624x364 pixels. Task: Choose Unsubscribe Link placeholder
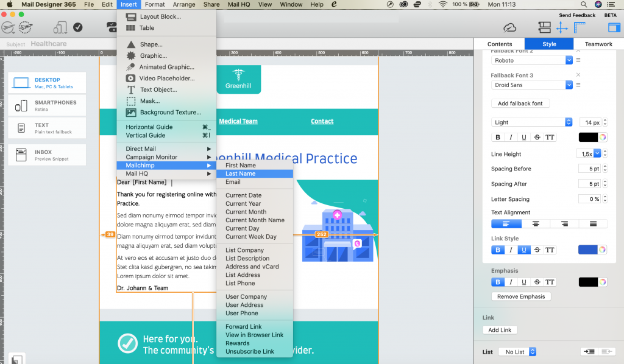[x=255, y=352]
